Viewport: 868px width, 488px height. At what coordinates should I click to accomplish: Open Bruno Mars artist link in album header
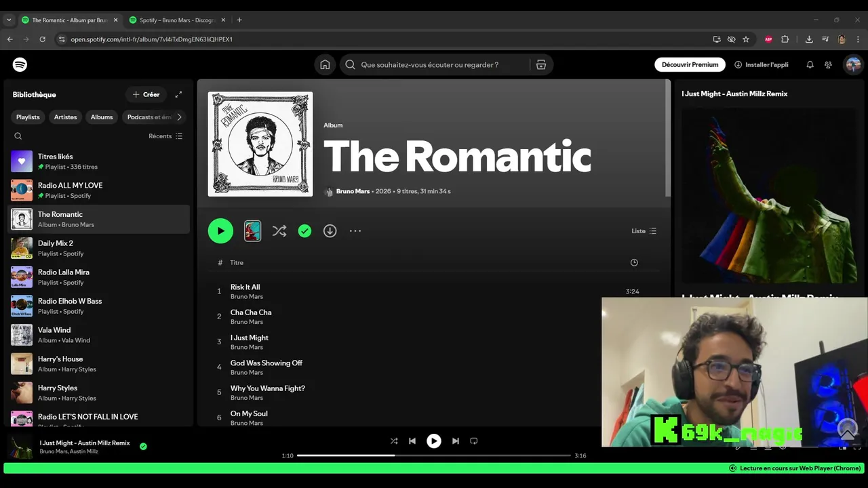pyautogui.click(x=353, y=191)
